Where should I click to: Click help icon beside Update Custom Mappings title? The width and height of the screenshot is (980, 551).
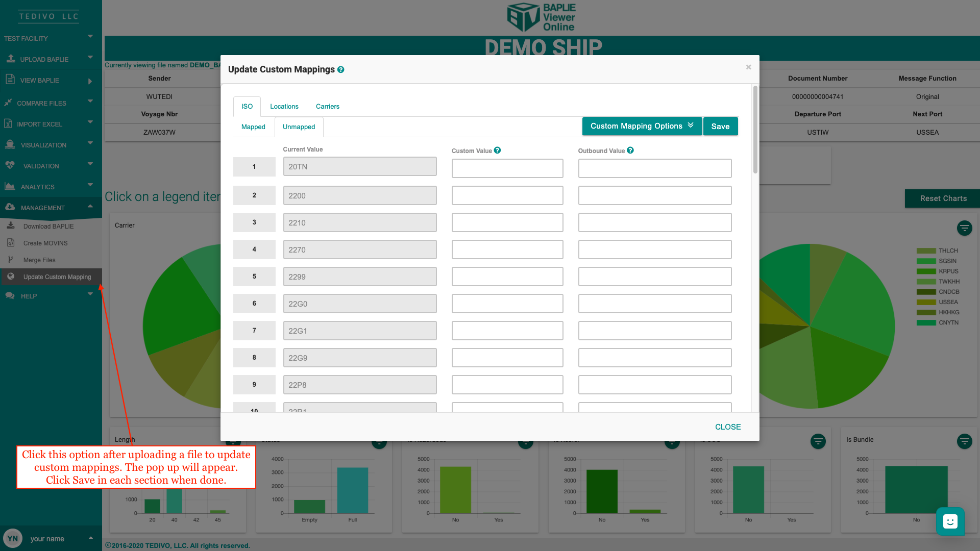click(340, 70)
